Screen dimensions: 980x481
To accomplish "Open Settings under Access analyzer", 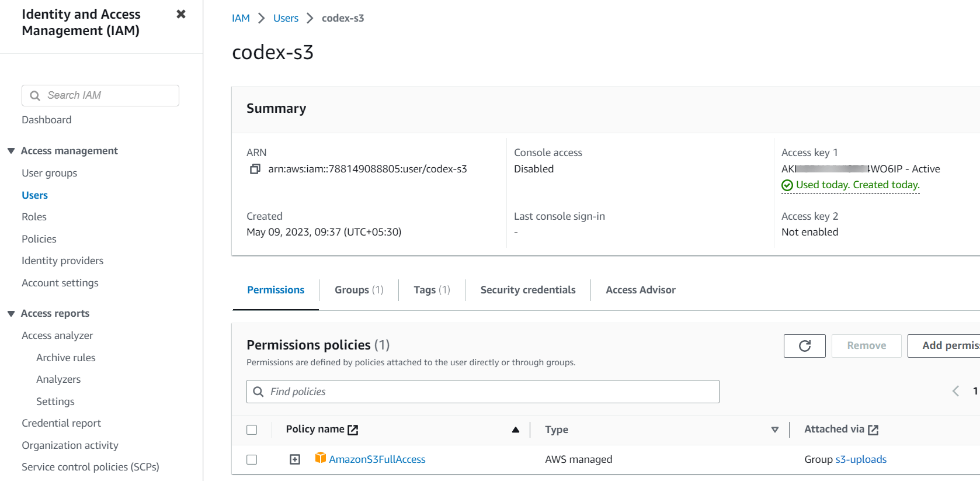I will click(55, 402).
